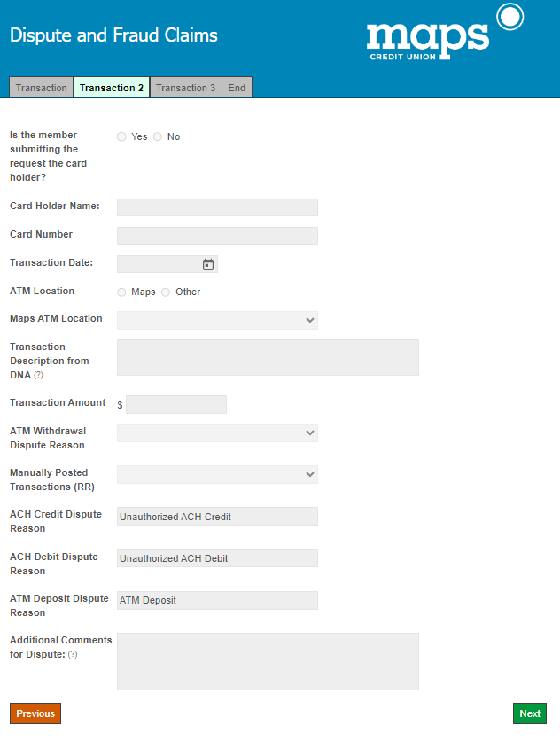560x756 pixels.
Task: Select No for member is card holder
Action: click(x=158, y=136)
